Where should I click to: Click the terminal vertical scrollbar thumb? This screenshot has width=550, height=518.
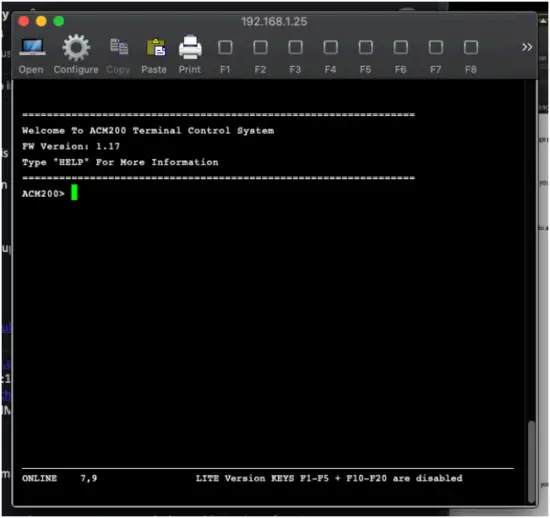[531, 461]
